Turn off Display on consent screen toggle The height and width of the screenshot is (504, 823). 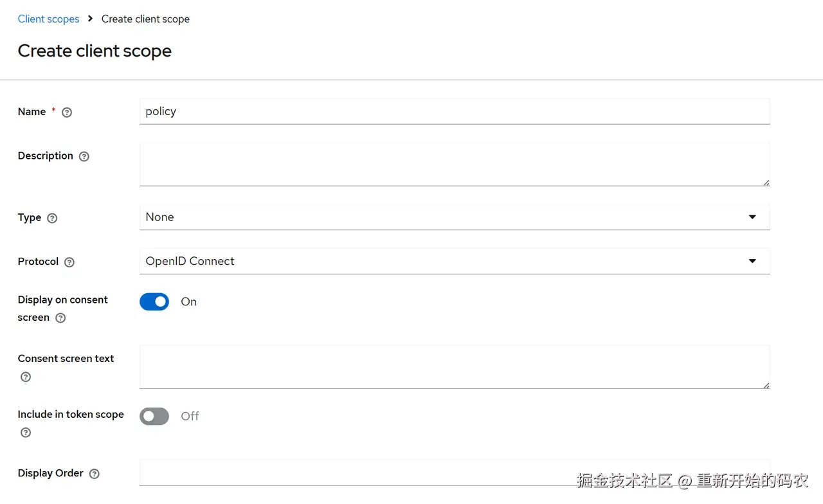tap(154, 301)
